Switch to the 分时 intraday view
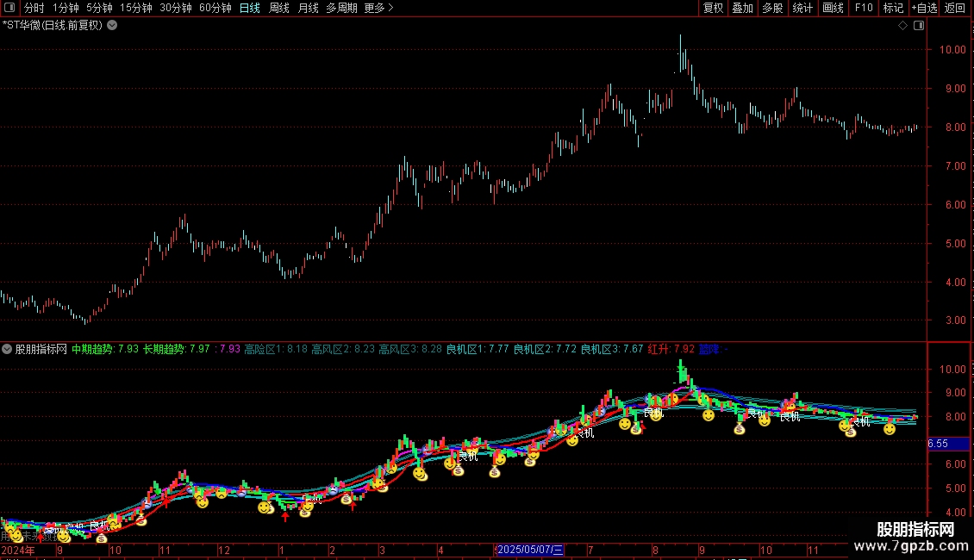The image size is (974, 560). point(34,8)
